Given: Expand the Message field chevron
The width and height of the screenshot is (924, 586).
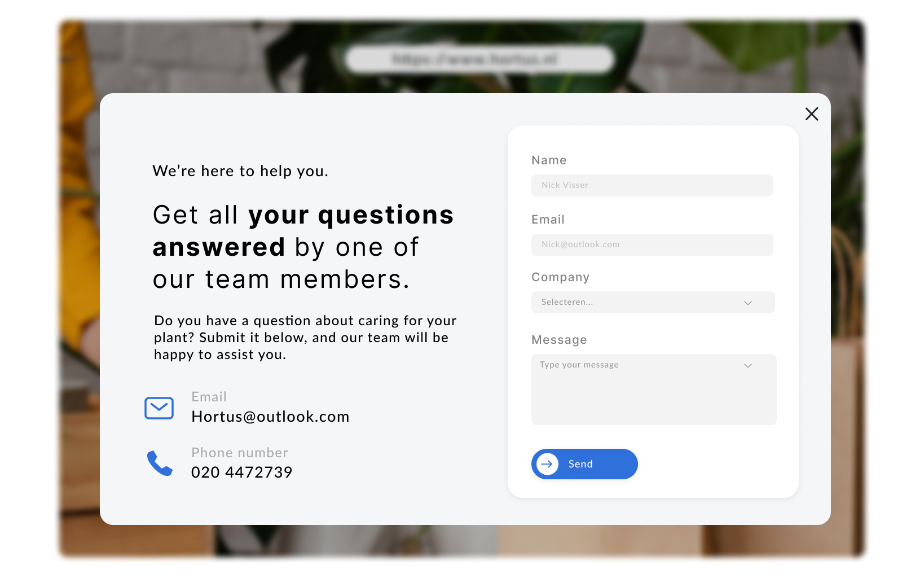Looking at the screenshot, I should [748, 365].
